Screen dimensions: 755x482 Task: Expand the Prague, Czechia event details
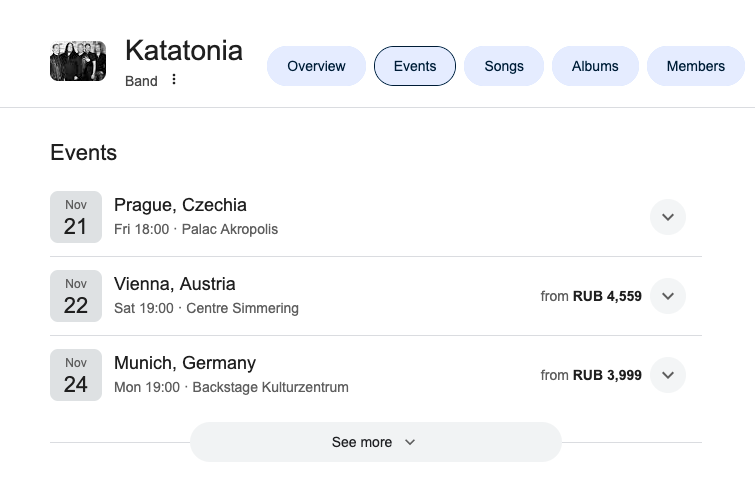(x=668, y=217)
